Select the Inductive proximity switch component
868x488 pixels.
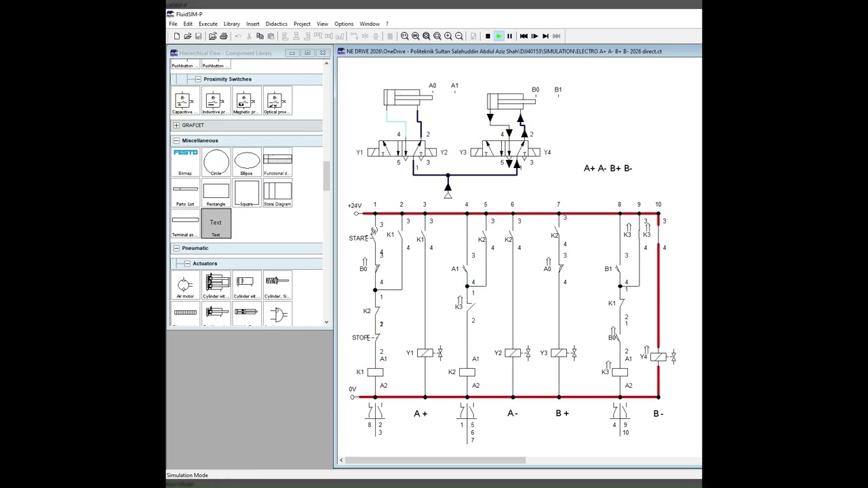click(x=216, y=101)
